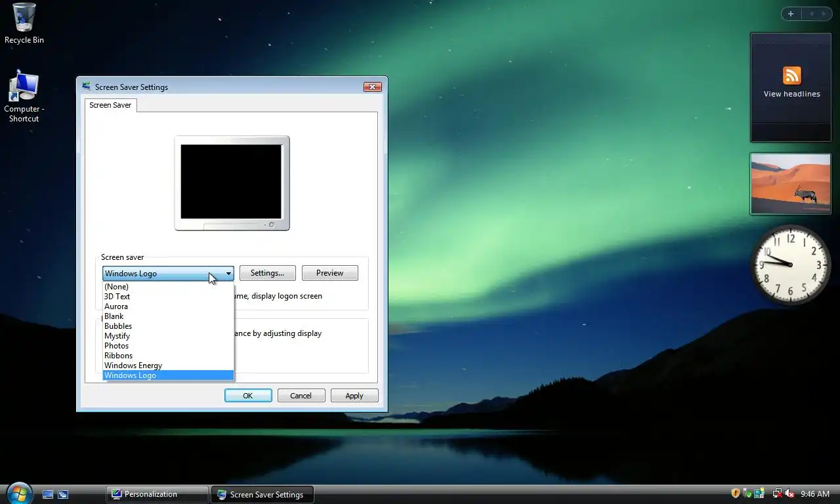Viewport: 840px width, 504px height.
Task: Click the Cancel button
Action: [301, 396]
